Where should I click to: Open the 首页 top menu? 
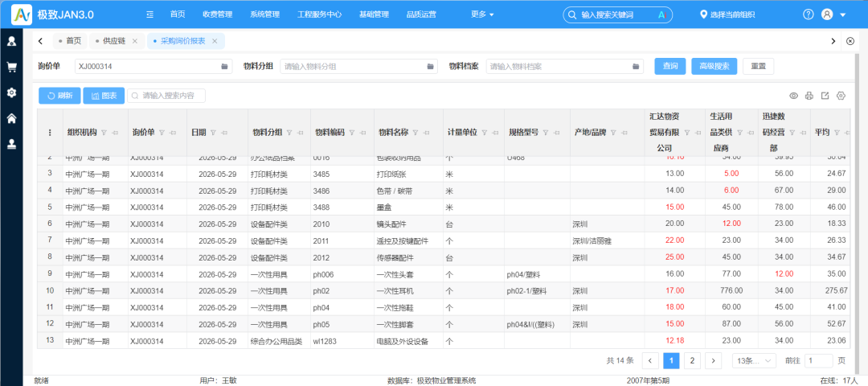click(x=178, y=14)
